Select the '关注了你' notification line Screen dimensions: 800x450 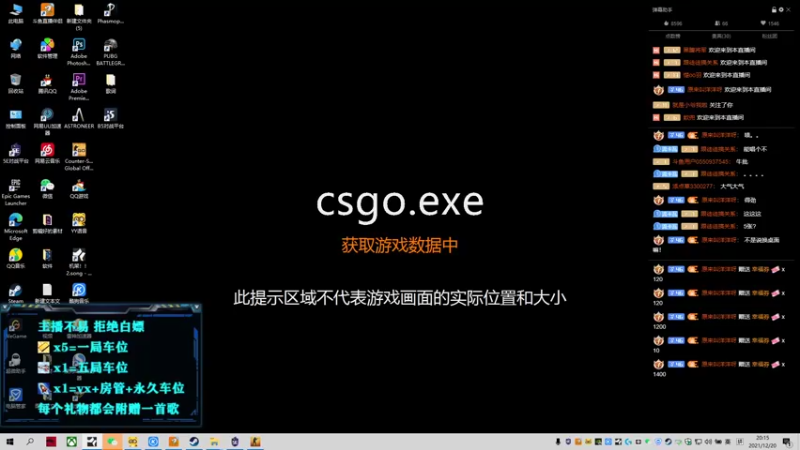coord(693,105)
